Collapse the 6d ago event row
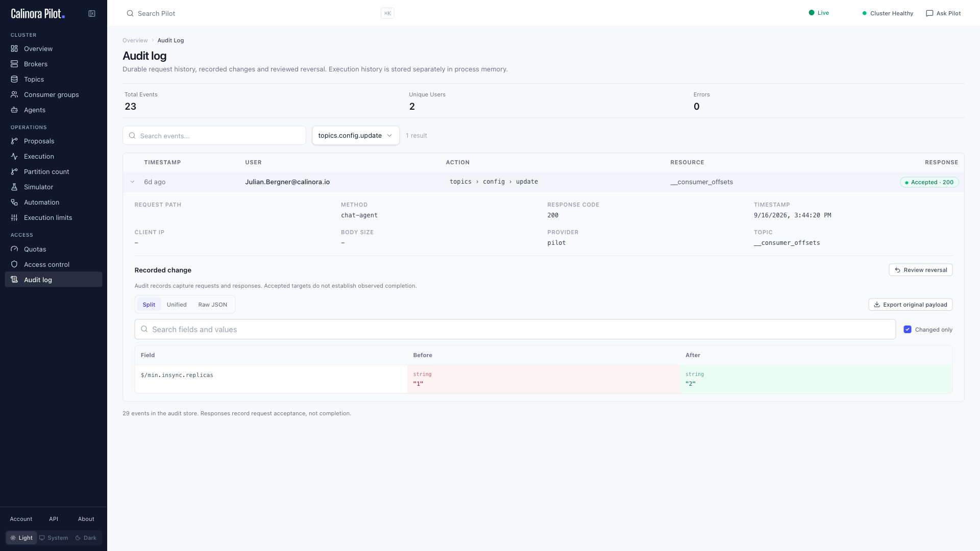Image resolution: width=980 pixels, height=551 pixels. (132, 182)
